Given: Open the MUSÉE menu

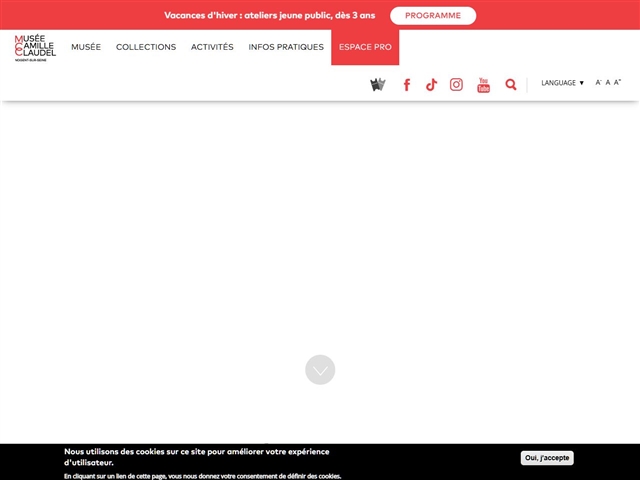Looking at the screenshot, I should coord(86,47).
